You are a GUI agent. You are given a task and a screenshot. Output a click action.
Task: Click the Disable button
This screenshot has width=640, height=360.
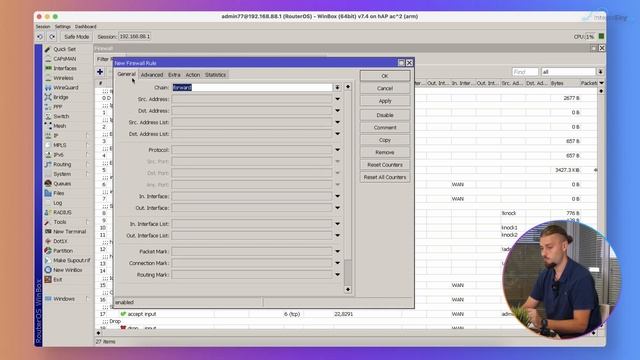coord(385,115)
